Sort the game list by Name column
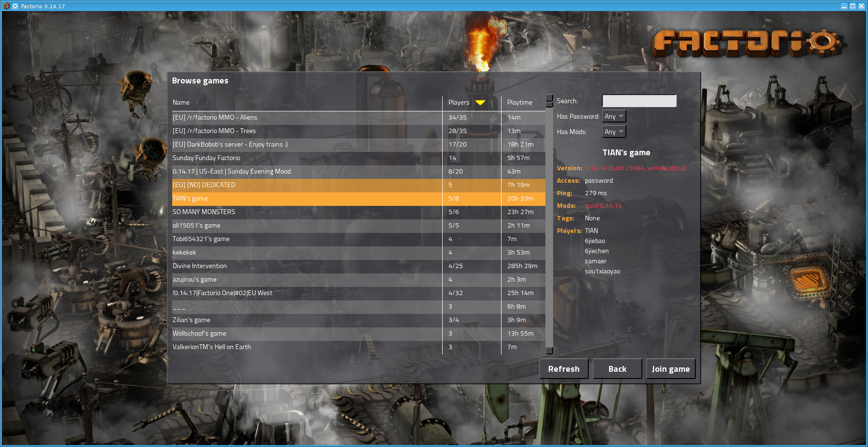 tap(181, 102)
